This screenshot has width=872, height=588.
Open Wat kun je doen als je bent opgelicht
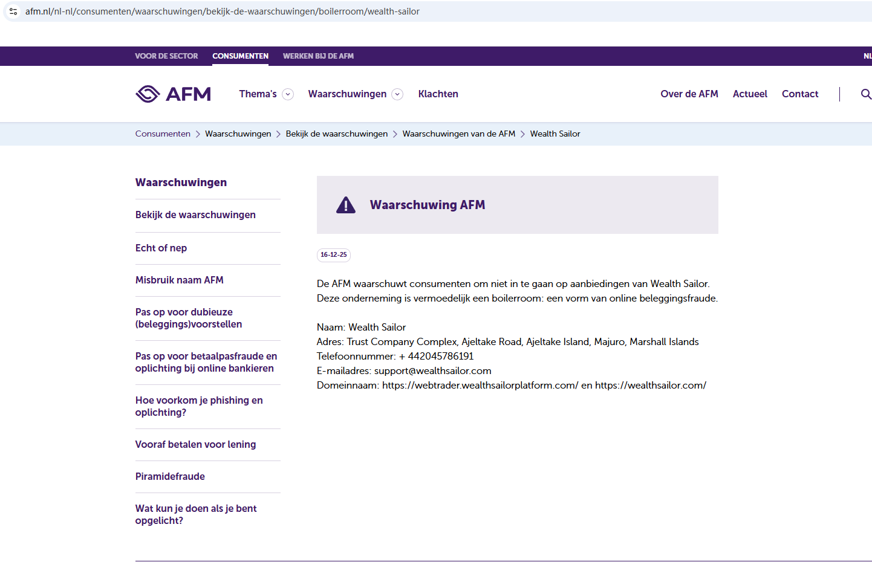196,515
